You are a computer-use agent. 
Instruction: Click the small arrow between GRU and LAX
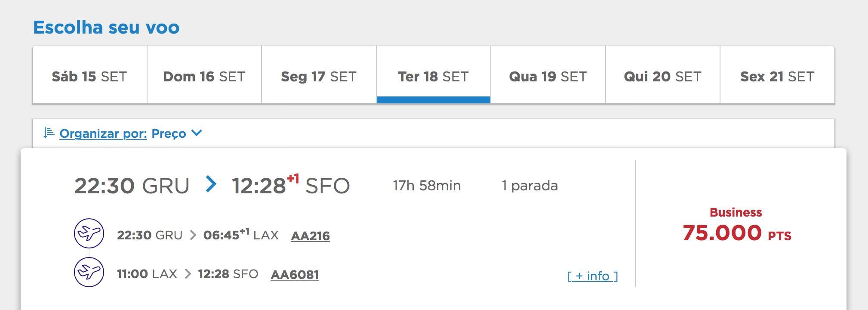click(x=193, y=235)
